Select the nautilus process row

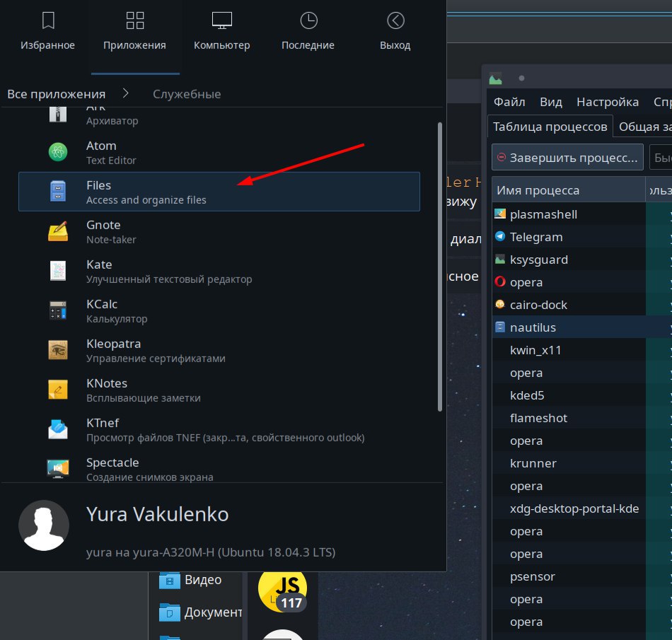tap(582, 327)
